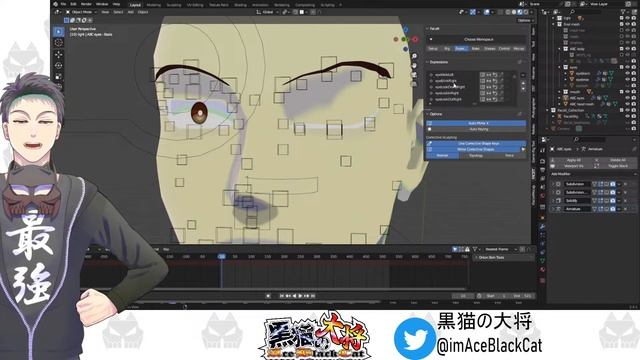The width and height of the screenshot is (640, 360).
Task: Open the Bake tab in Faceit panel
Action: point(476,49)
